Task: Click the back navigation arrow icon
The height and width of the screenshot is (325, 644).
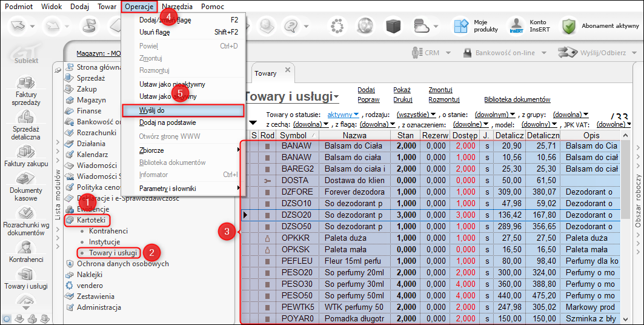Action: [x=18, y=26]
